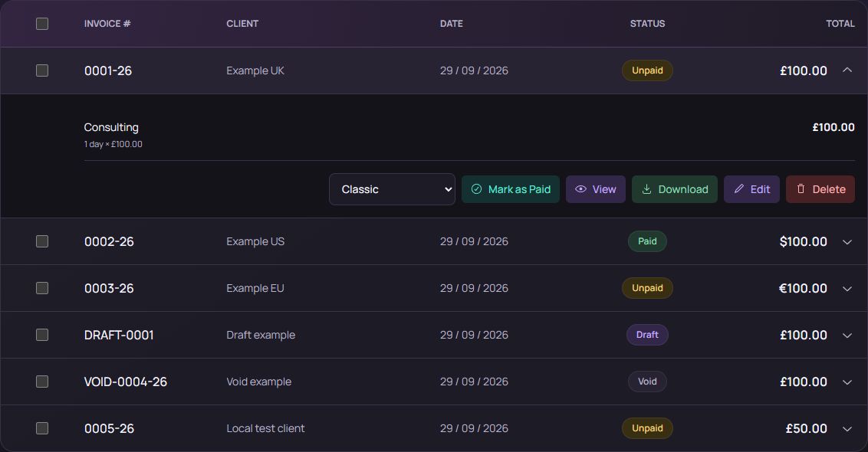Open the Classic template dropdown
This screenshot has height=452, width=868.
tap(392, 189)
